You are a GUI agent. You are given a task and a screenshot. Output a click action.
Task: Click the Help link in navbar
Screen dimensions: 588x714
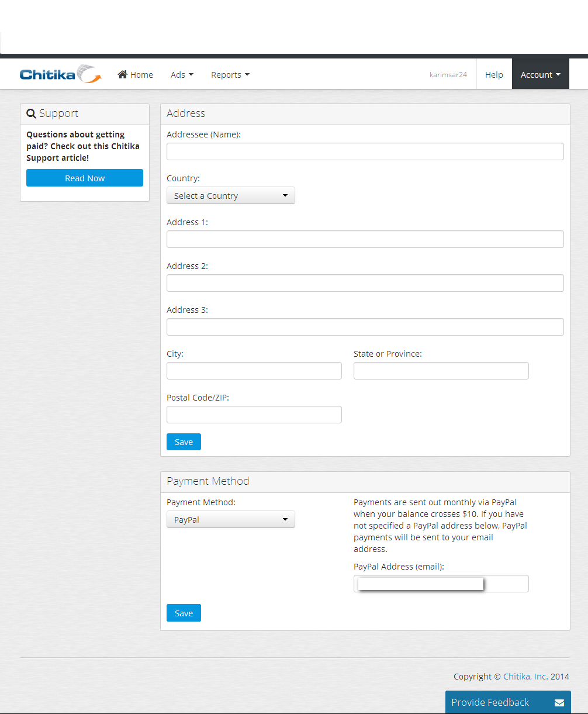coord(494,75)
